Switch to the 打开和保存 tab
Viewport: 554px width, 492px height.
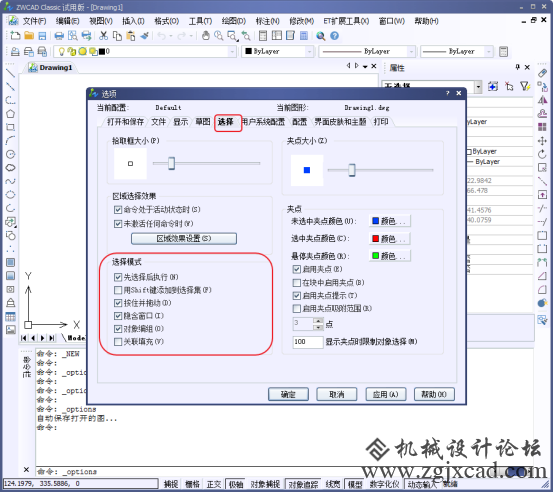pos(125,122)
